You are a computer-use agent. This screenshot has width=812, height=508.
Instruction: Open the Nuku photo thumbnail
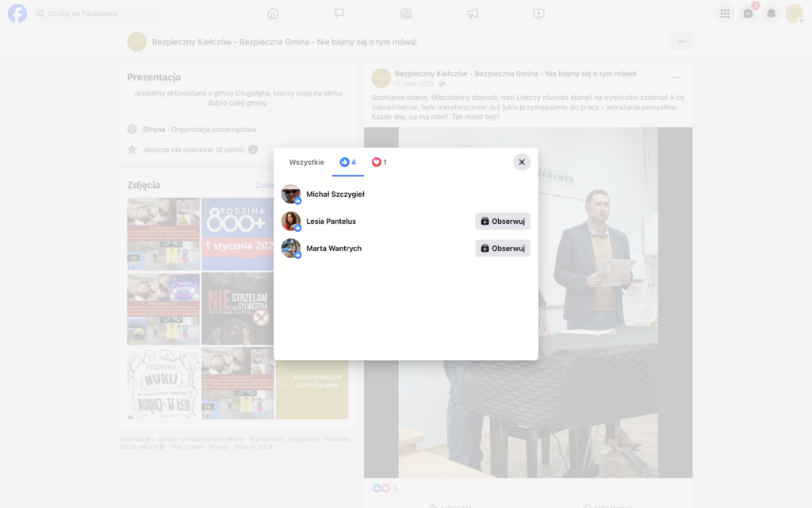coord(163,383)
